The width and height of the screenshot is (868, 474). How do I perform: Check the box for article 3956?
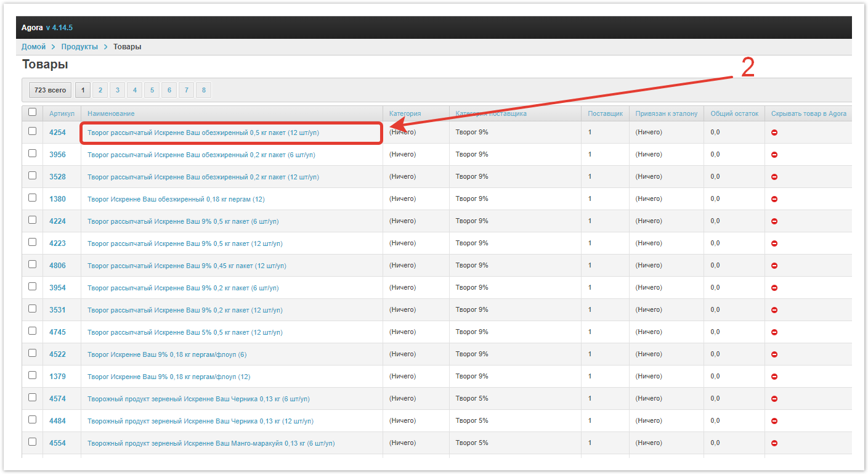coord(32,153)
